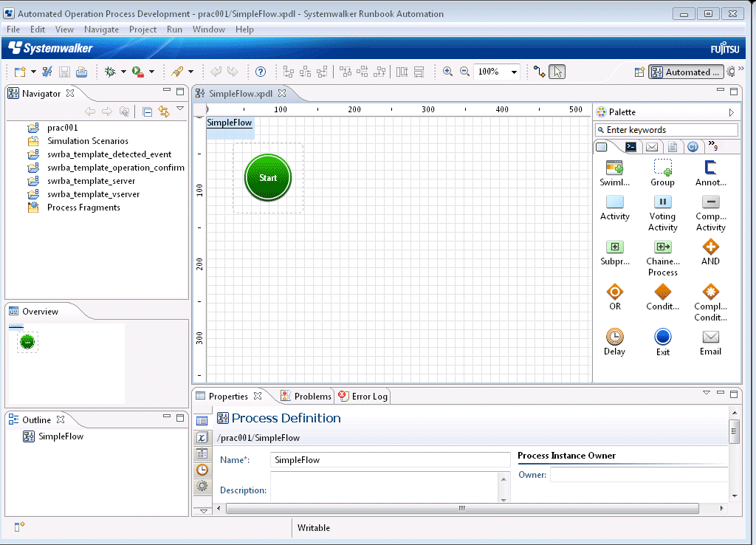Toggle Link with Editor in Navigator
756x545 pixels.
tap(164, 112)
